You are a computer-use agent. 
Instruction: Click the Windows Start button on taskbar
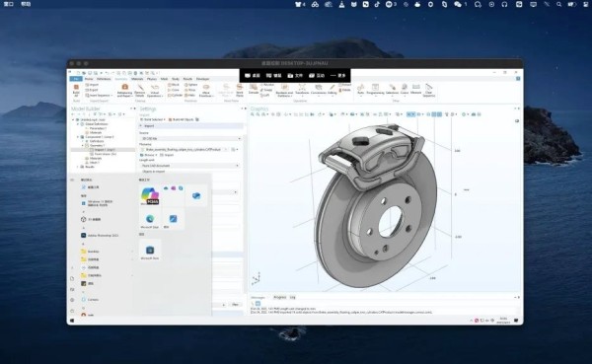(72, 321)
